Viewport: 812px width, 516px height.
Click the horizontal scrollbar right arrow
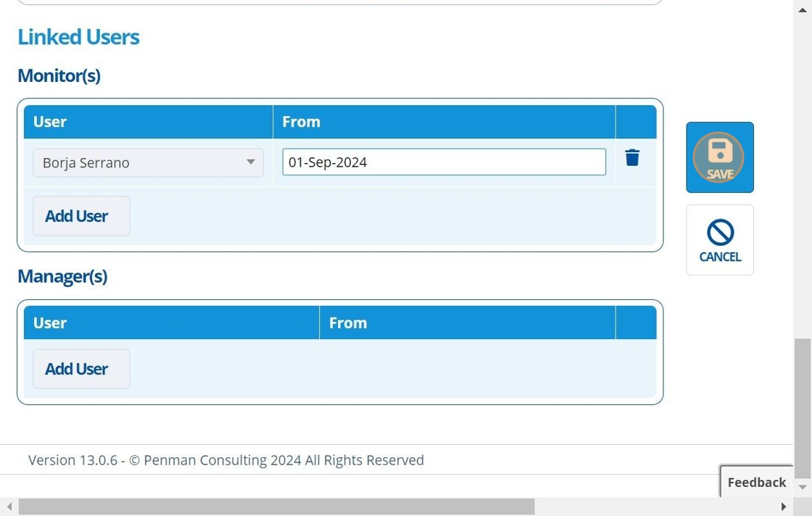tap(784, 507)
